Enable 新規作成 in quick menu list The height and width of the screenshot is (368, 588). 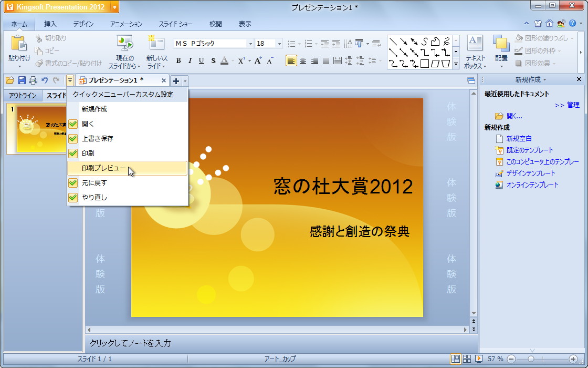(127, 109)
